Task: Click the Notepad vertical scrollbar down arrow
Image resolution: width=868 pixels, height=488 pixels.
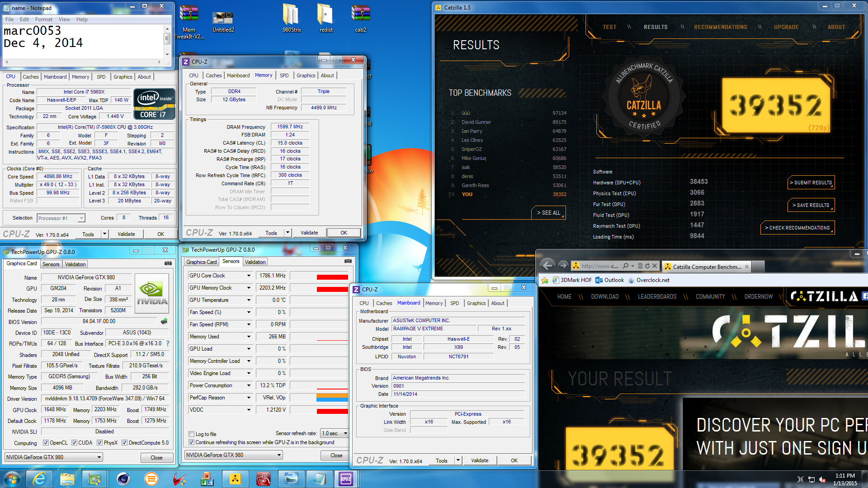Action: click(x=167, y=54)
